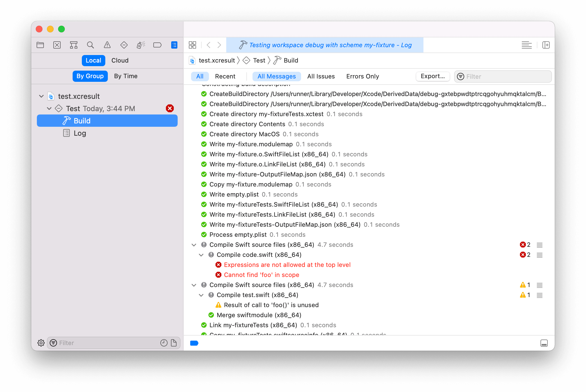The width and height of the screenshot is (586, 392).
Task: Open the Test navigator diamond icon
Action: pyautogui.click(x=124, y=45)
